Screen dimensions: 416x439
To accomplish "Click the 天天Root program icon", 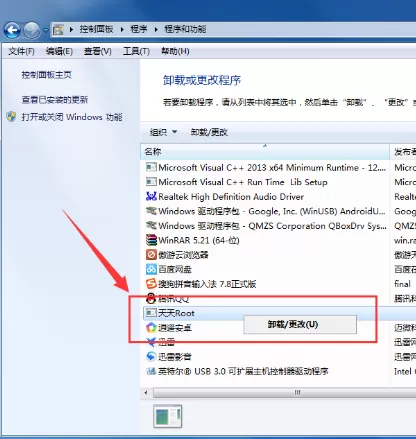I will 151,313.
